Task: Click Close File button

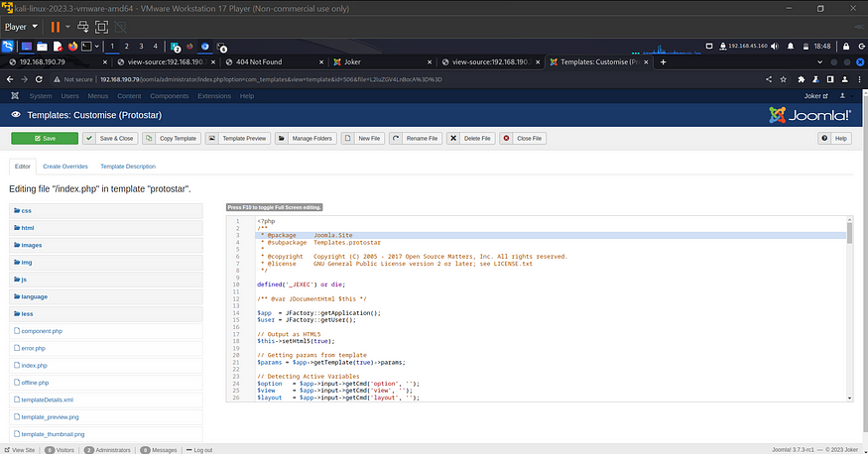Action: pos(523,138)
